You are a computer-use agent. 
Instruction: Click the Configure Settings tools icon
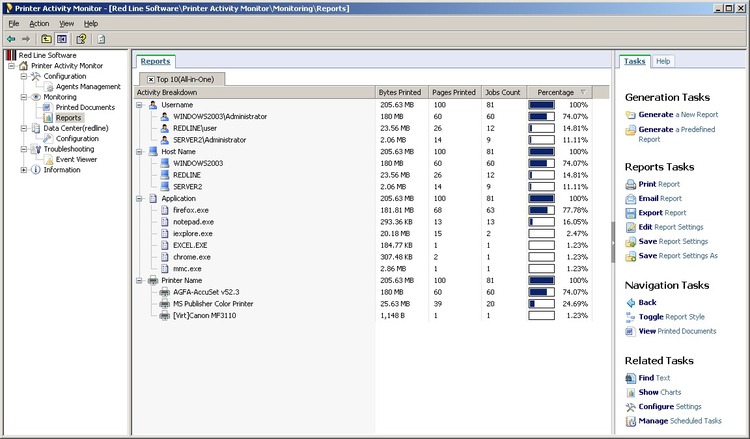click(630, 406)
